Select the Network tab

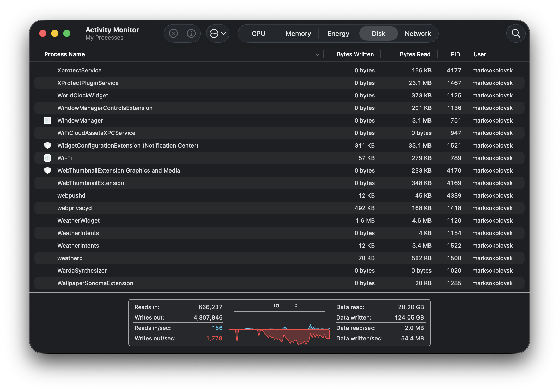(417, 34)
